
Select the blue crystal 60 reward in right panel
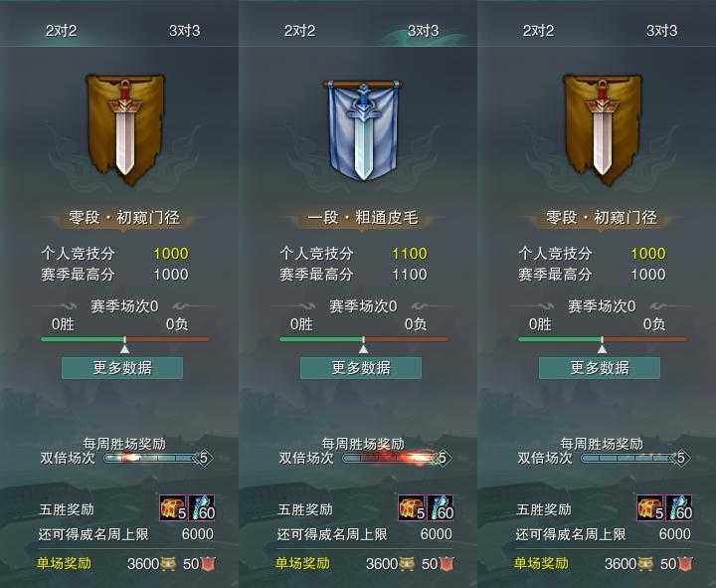click(679, 508)
